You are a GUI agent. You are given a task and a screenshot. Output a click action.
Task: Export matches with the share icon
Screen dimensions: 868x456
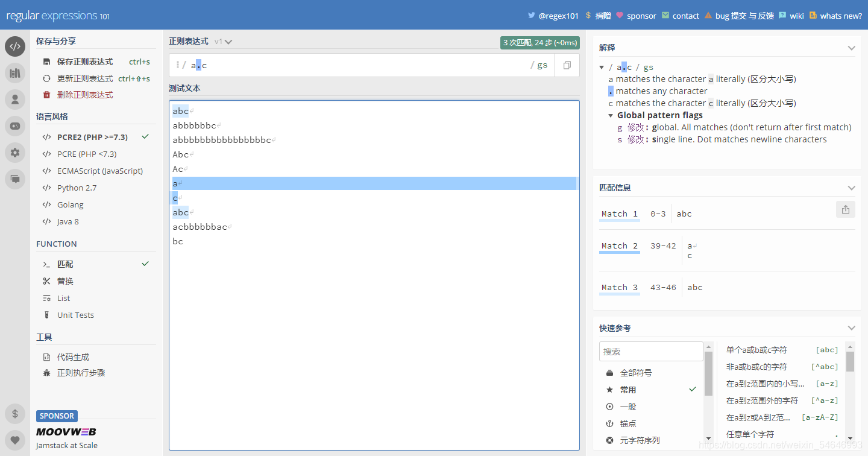tap(845, 209)
